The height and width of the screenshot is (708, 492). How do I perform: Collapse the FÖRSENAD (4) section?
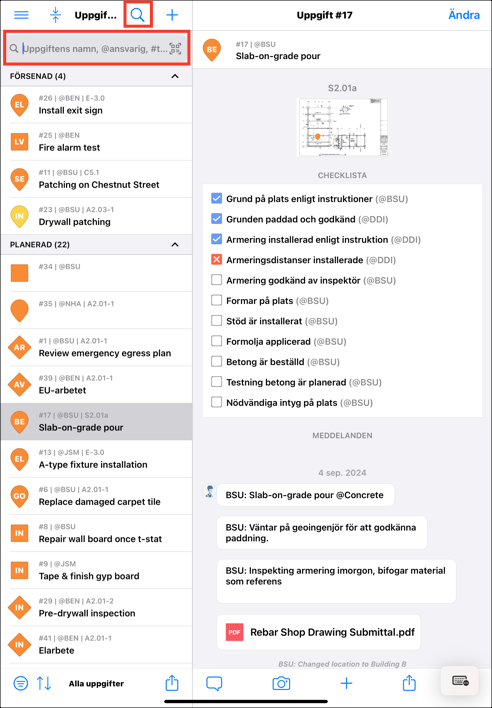(x=175, y=76)
